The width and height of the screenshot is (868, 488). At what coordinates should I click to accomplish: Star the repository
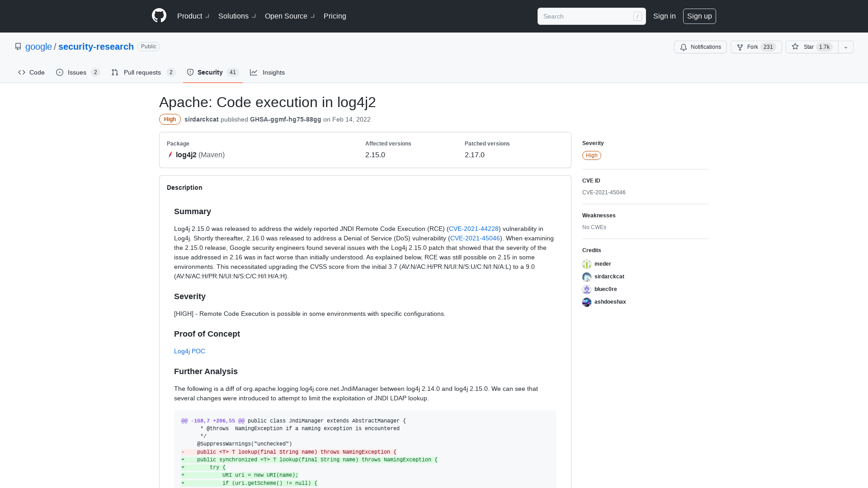click(x=812, y=47)
